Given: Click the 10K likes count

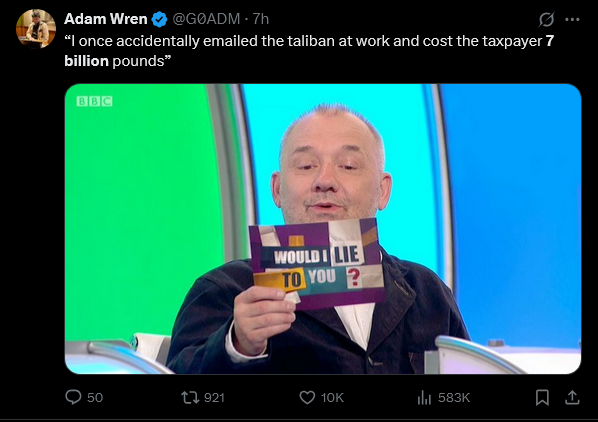Looking at the screenshot, I should [332, 398].
